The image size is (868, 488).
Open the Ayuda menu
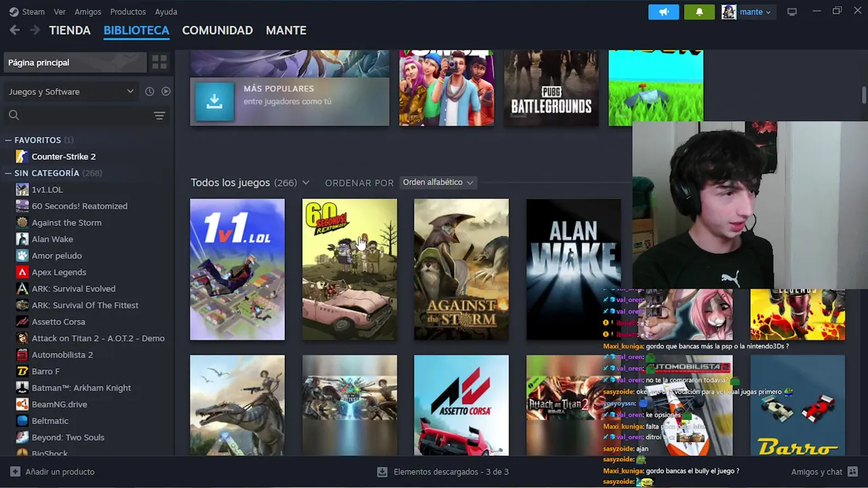(166, 12)
